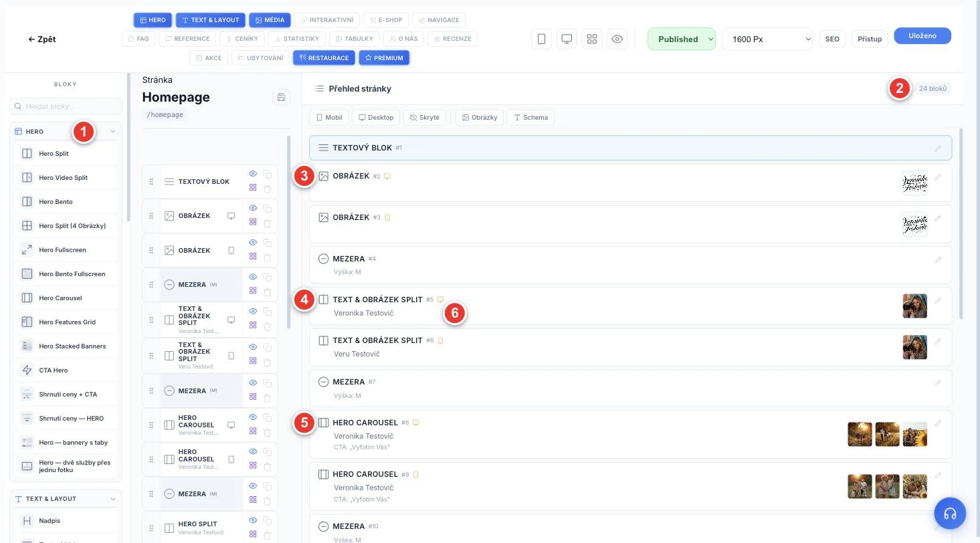Click the Hledat bloky search field
Viewport: 980px width, 543px height.
tap(66, 106)
